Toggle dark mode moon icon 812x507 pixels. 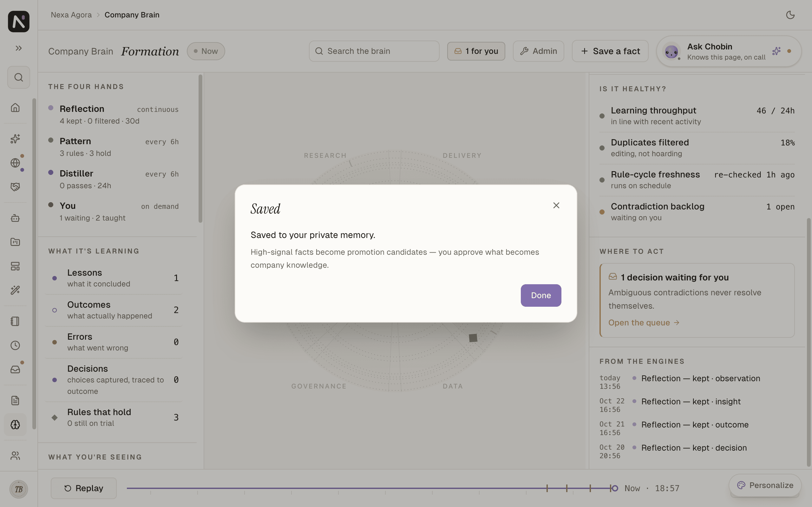(790, 15)
